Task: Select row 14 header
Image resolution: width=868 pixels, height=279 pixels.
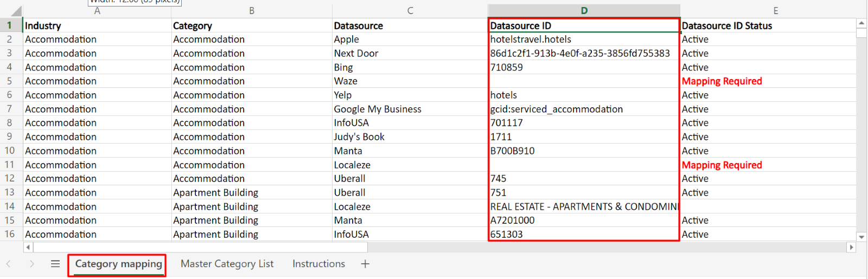Action: tap(10, 206)
